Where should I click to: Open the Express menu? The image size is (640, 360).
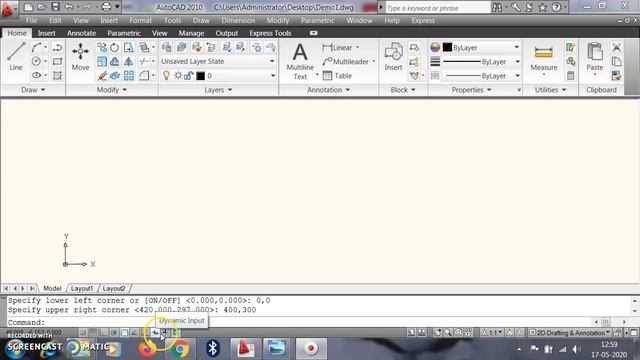(423, 20)
